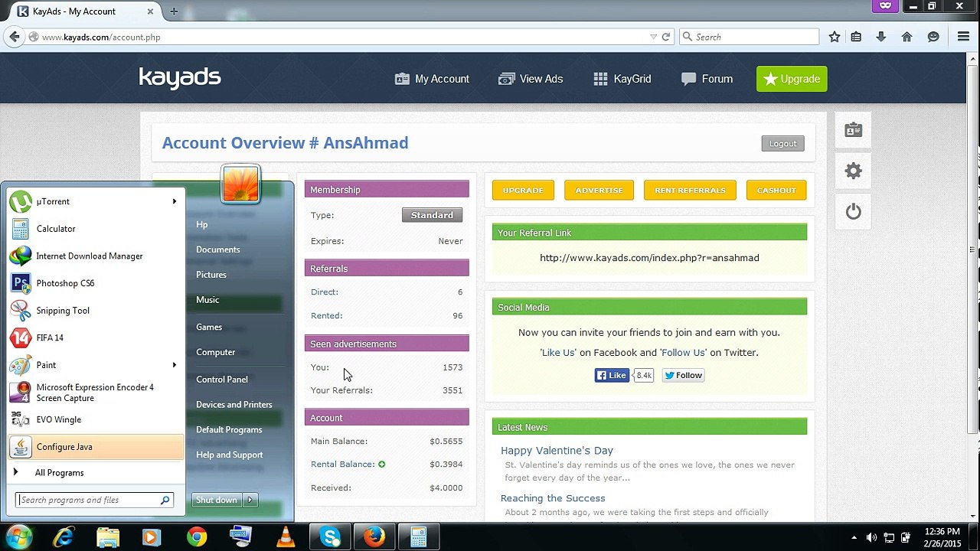980x551 pixels.
Task: Open the Happy Valentine's Day news item
Action: 557,451
